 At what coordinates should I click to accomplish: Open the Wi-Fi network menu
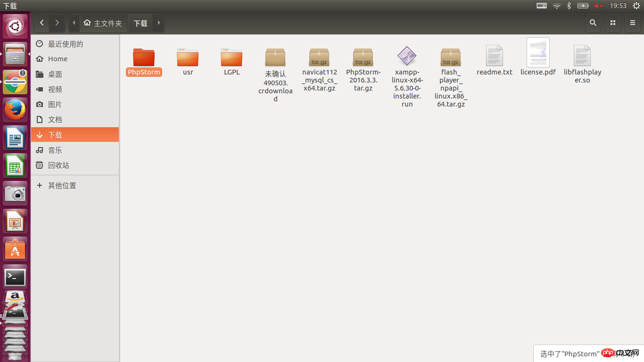click(x=556, y=6)
